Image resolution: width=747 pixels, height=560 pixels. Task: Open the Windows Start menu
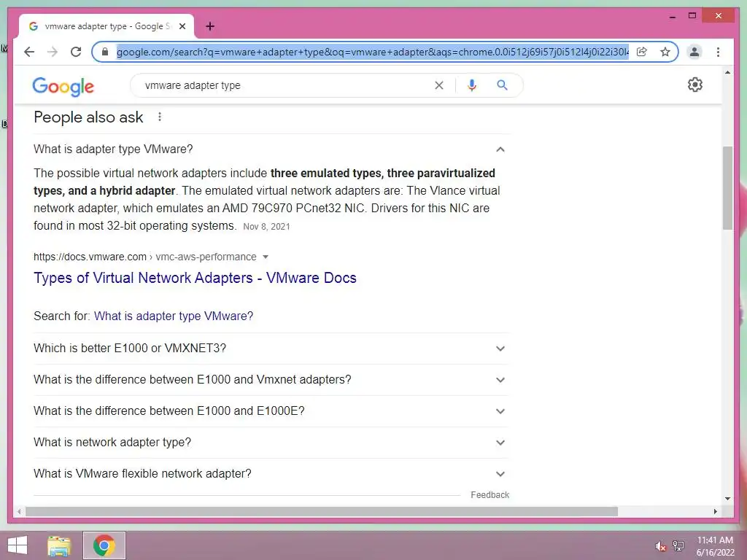point(18,545)
